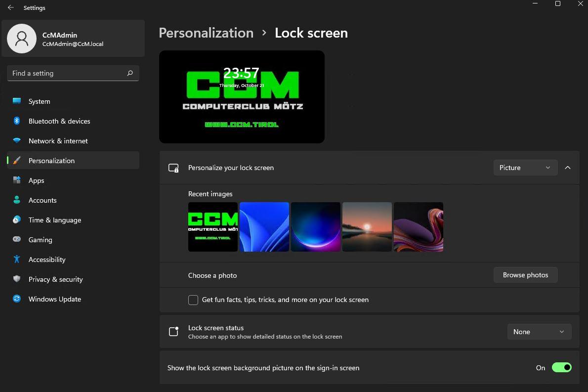This screenshot has width=588, height=392.
Task: Click the Bluetooth icon in sidebar
Action: [x=16, y=121]
